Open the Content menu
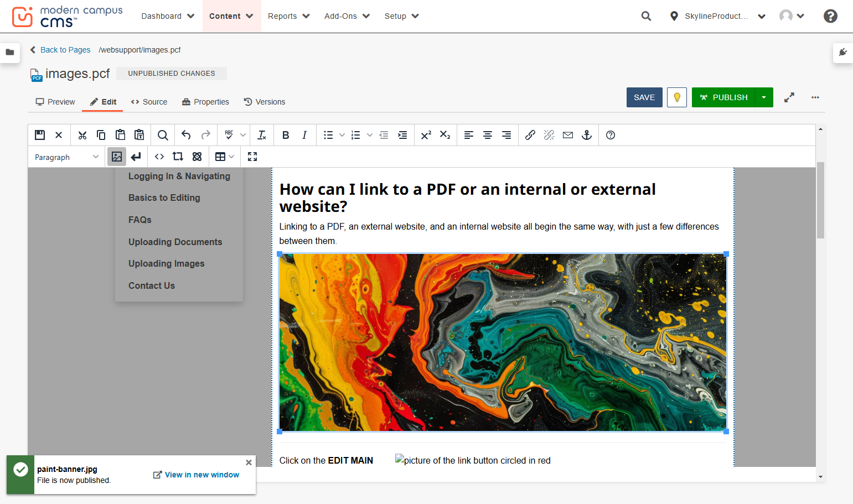 coord(231,16)
